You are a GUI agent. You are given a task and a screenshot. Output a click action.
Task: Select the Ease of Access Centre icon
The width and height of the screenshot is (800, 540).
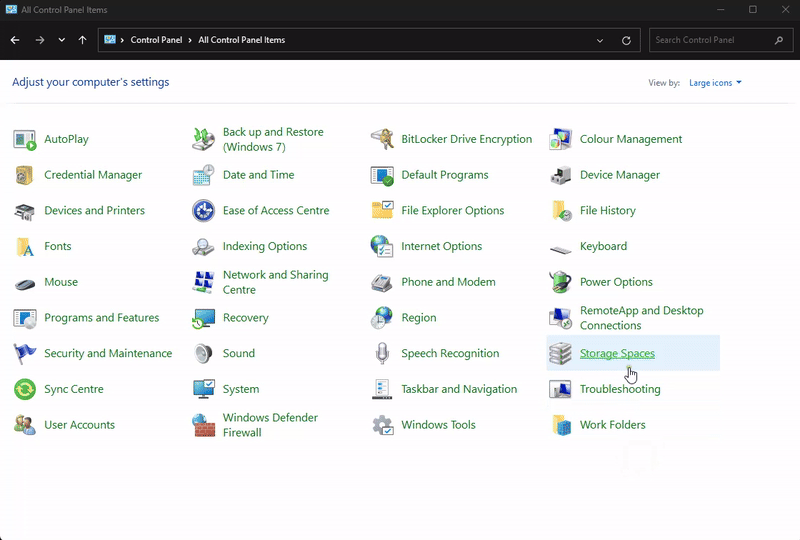204,211
